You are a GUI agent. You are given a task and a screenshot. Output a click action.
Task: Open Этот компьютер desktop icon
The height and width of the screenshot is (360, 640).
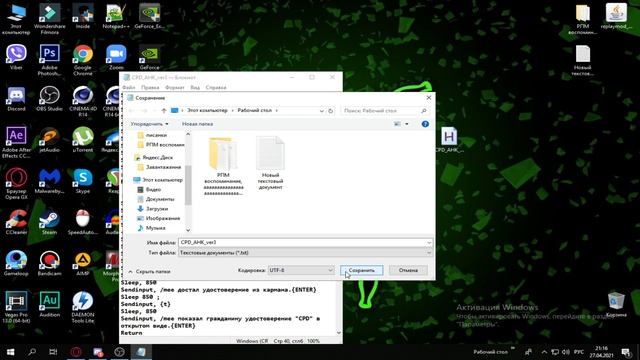point(16,19)
